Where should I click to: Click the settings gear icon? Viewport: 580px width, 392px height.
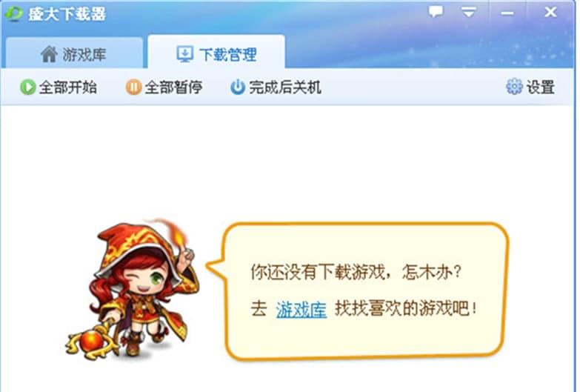[514, 87]
